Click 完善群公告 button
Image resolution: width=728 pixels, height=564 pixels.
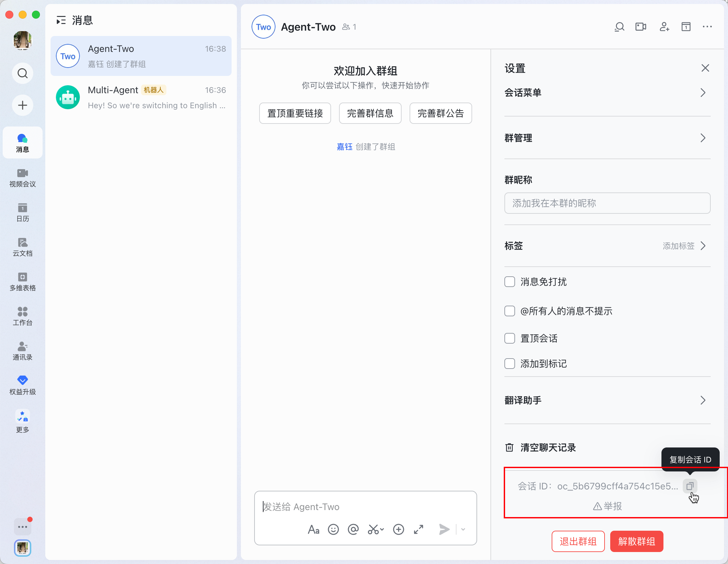pos(440,114)
